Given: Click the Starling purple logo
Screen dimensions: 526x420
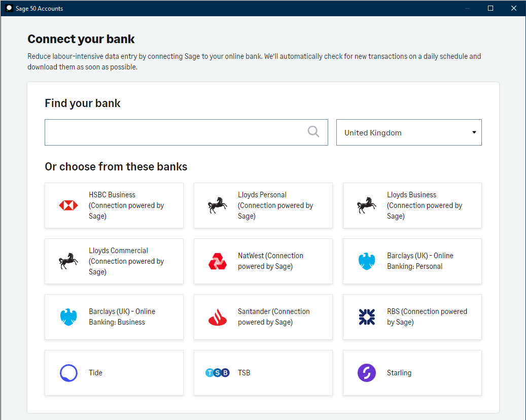Looking at the screenshot, I should coord(367,373).
